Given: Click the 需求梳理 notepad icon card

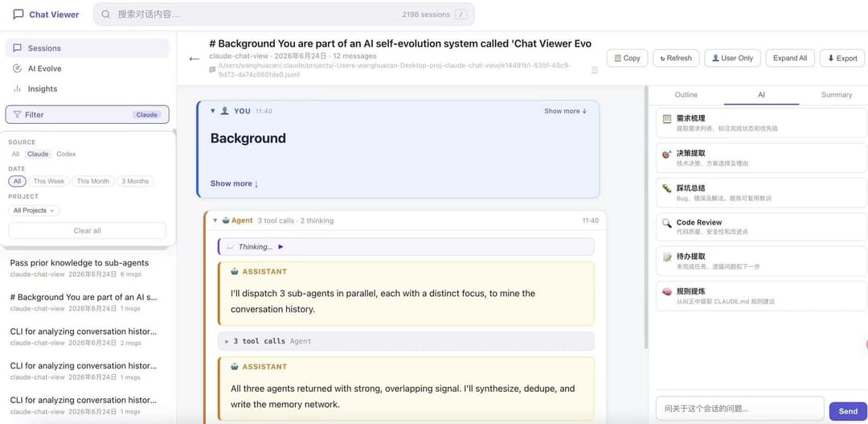Looking at the screenshot, I should coord(760,122).
